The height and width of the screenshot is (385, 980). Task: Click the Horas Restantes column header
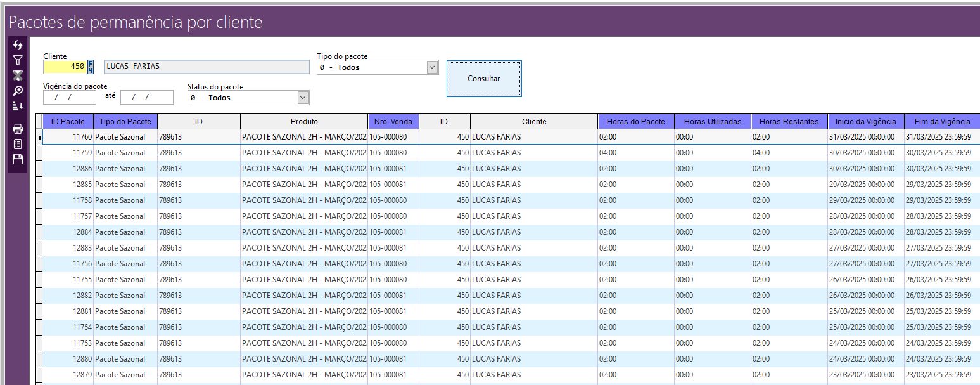[789, 122]
